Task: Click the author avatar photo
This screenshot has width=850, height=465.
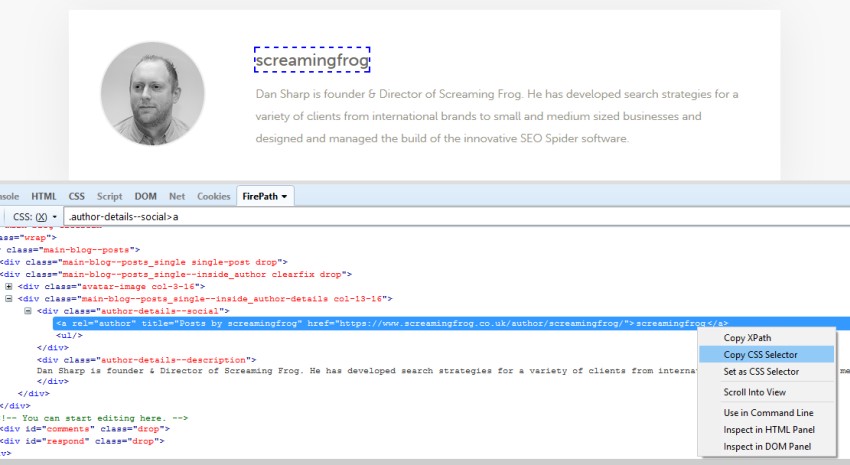Action: [x=153, y=94]
